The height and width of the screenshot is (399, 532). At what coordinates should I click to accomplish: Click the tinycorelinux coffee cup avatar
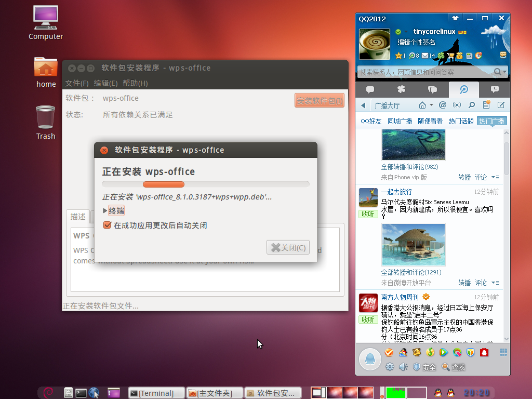tap(375, 44)
